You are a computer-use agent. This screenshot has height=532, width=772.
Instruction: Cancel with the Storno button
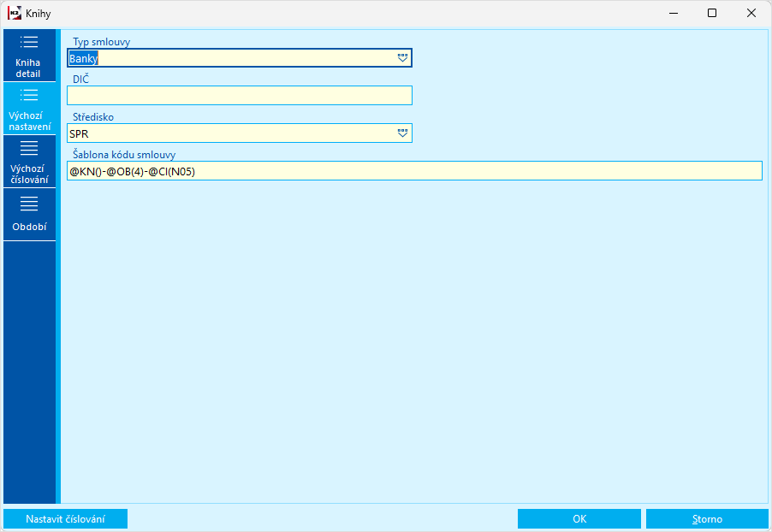click(x=707, y=518)
